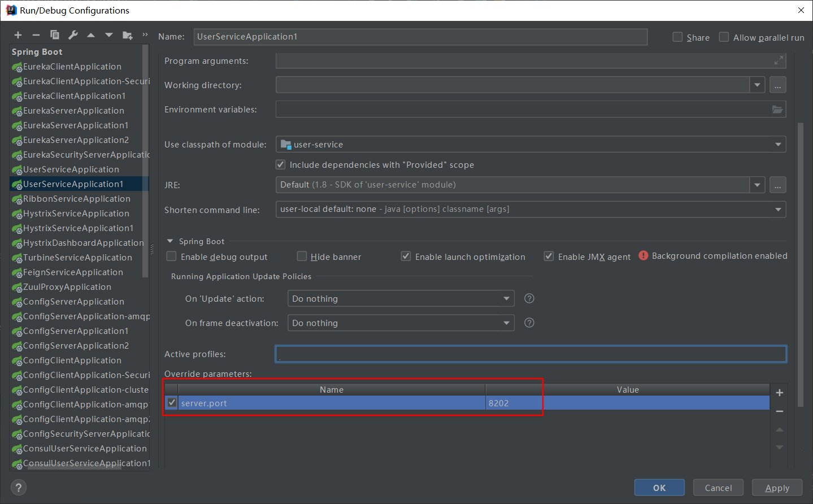Remove the selected override parameter
The image size is (813, 504).
[x=780, y=411]
